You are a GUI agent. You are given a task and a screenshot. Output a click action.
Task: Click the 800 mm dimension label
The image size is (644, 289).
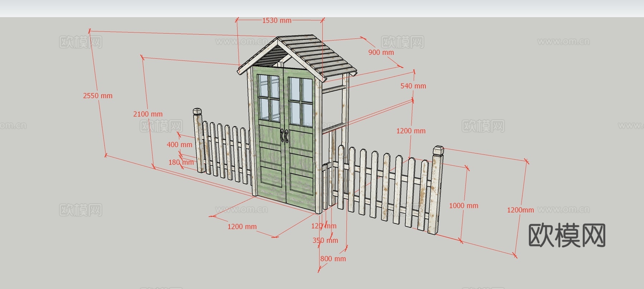pos(333,259)
